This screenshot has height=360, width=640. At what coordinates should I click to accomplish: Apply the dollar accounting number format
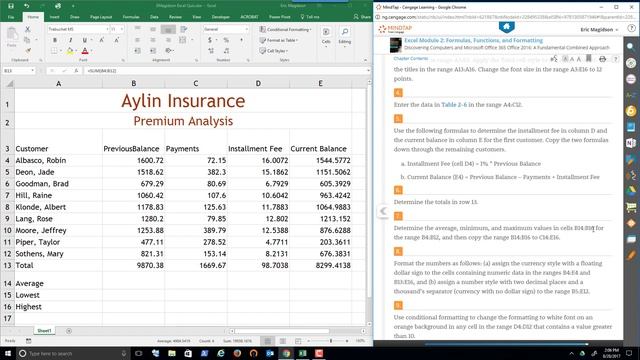click(210, 40)
